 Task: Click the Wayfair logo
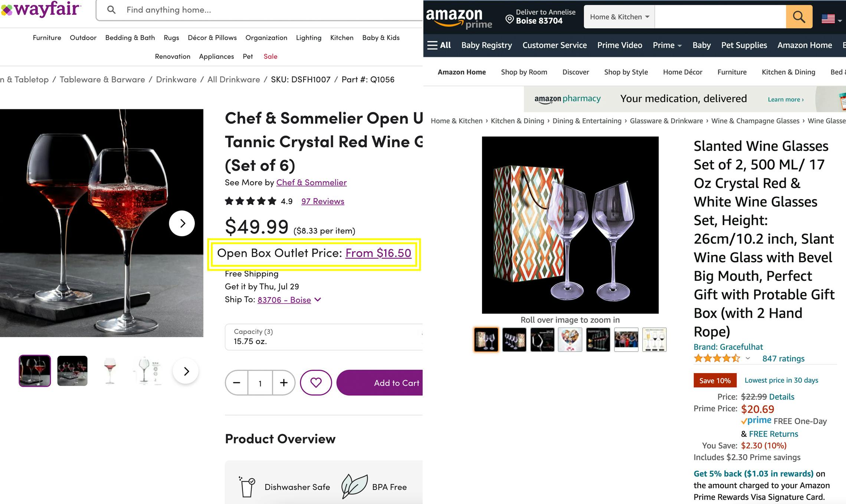[41, 10]
